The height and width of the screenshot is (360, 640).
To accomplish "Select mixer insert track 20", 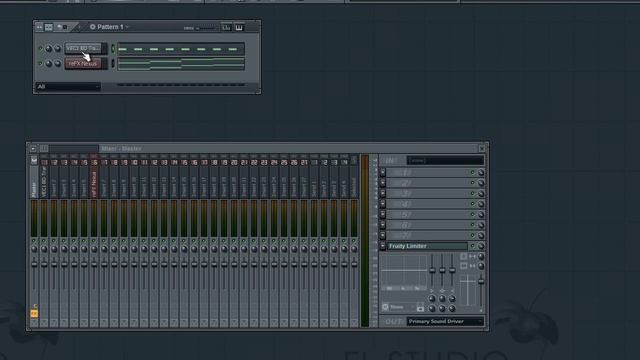I will pos(234,182).
